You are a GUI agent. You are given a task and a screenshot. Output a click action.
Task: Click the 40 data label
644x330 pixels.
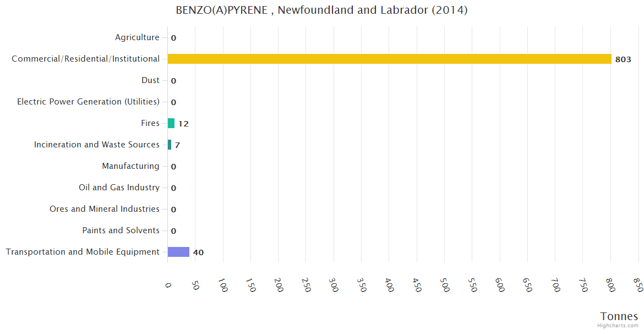coord(198,252)
